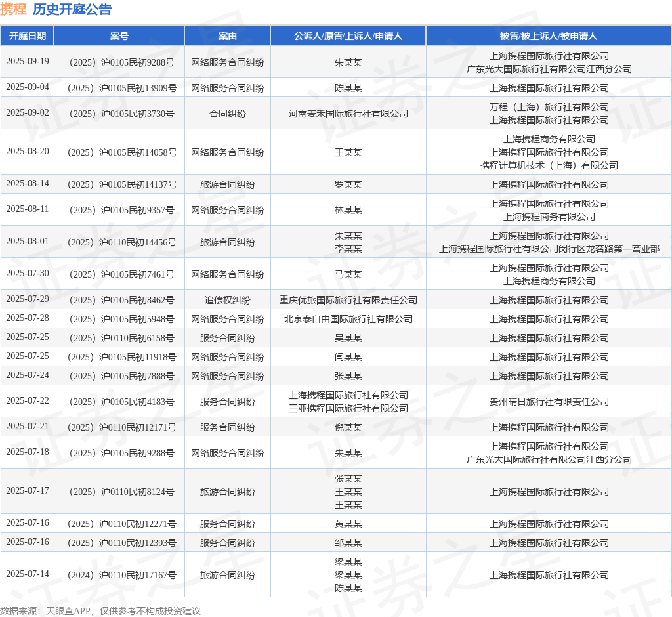
Task: Click the 案由 column header
Action: (x=228, y=36)
